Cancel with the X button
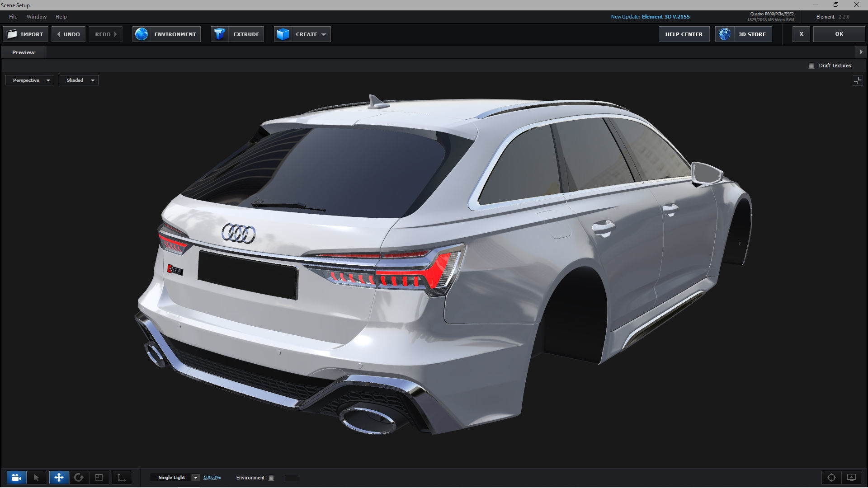868x488 pixels. tap(801, 34)
